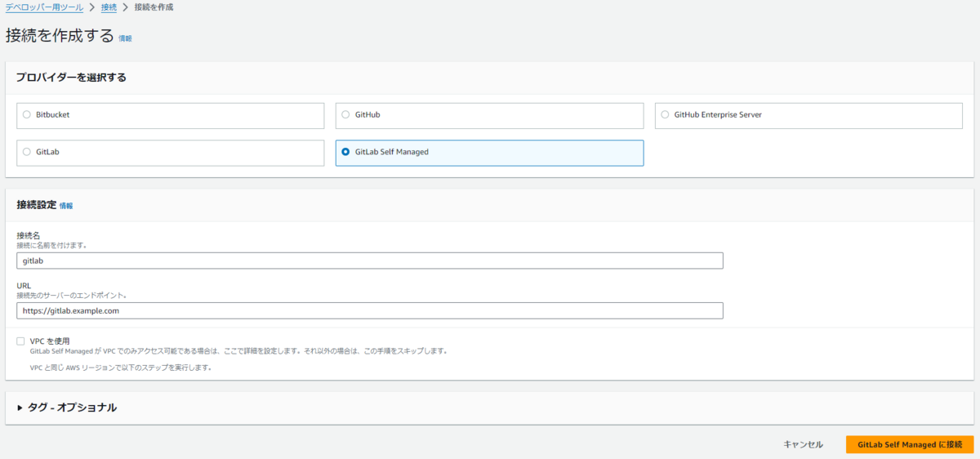980x459 pixels.
Task: Enable the VPC を使用 checkbox
Action: pos(20,341)
